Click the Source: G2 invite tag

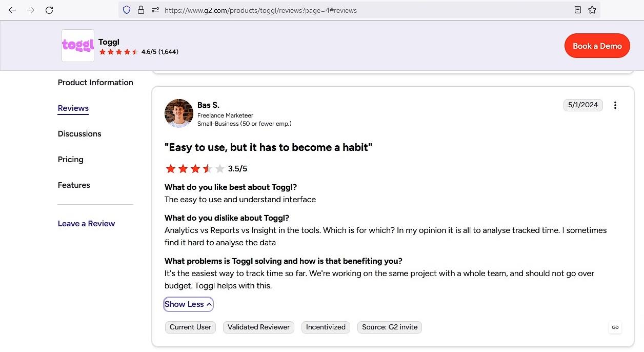390,327
